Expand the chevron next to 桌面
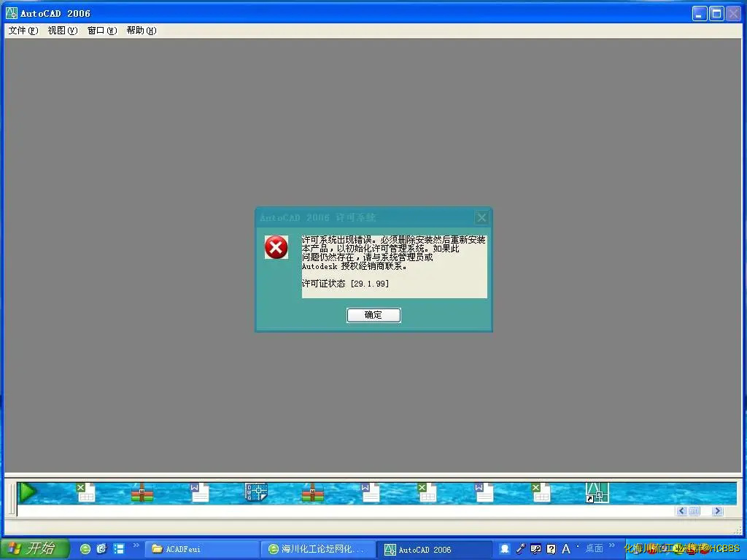747x560 pixels. click(612, 545)
